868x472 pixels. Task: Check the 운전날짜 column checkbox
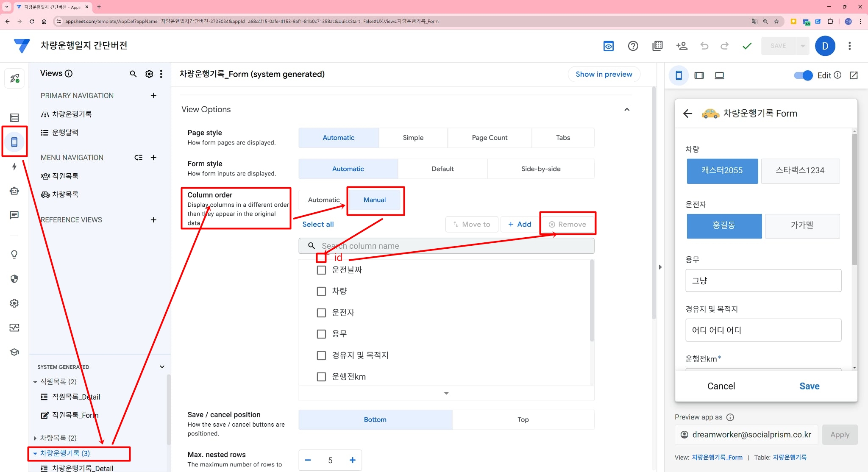click(x=322, y=270)
